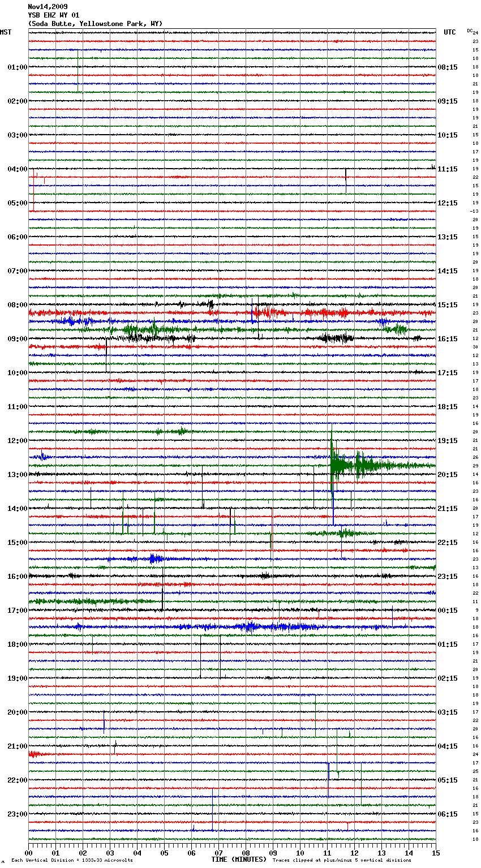Screen dimensions: 481x868
Task: Click the '02:15' UTC time label
Action: pos(448,678)
